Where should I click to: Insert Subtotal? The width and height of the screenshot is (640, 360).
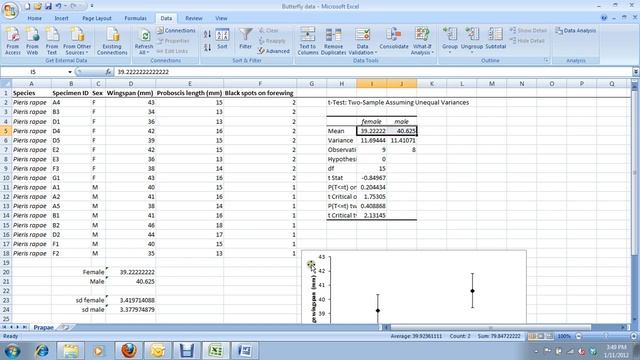pos(496,39)
